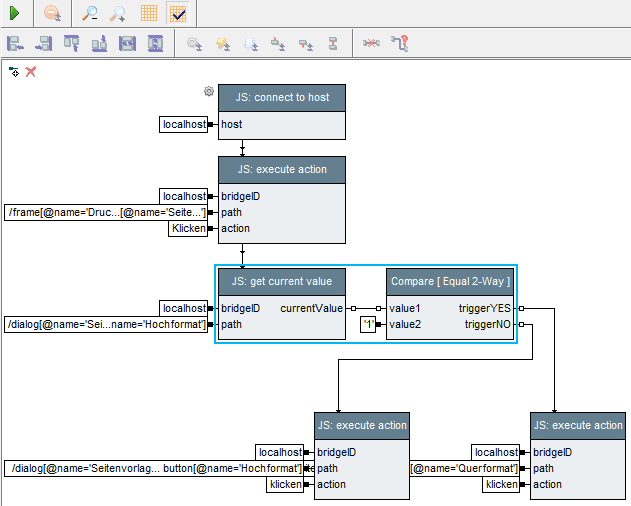Image resolution: width=631 pixels, height=506 pixels.
Task: Select the 'Compare [ Equal 2-Way ]' block header
Action: pyautogui.click(x=449, y=281)
